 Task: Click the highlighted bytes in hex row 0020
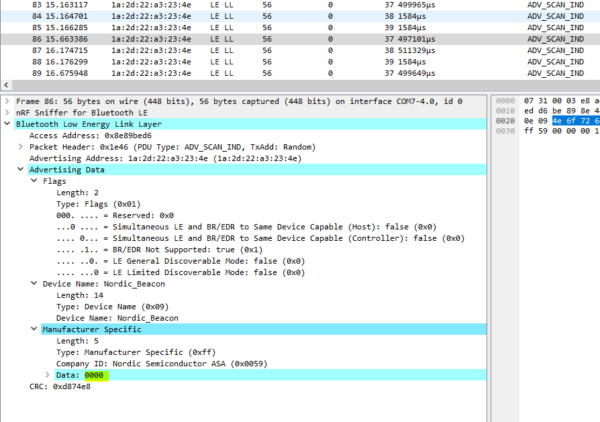tap(575, 119)
